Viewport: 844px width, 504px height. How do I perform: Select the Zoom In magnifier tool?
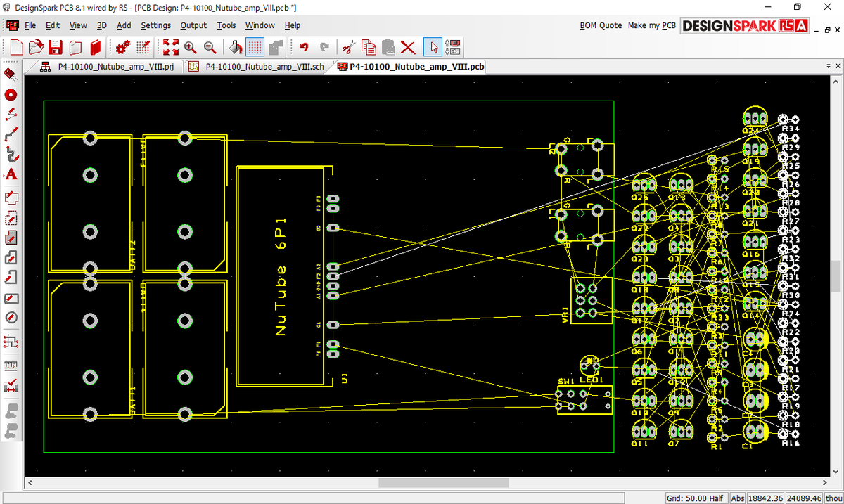point(192,48)
